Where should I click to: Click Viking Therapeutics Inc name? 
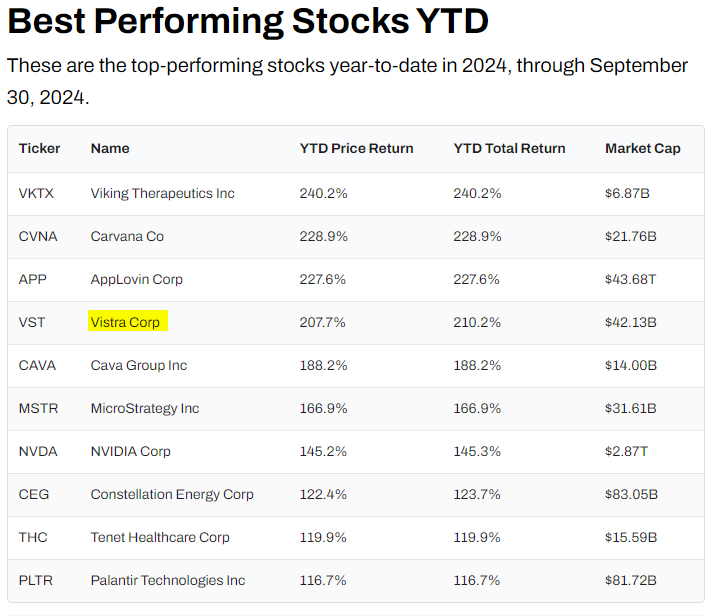162,193
